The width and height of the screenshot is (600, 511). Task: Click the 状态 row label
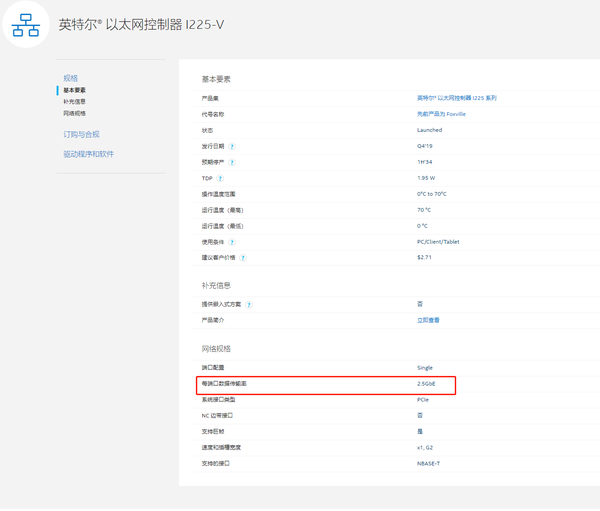207,131
